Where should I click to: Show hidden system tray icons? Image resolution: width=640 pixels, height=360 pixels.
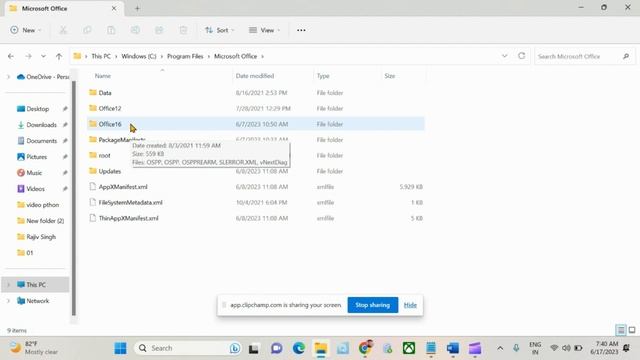[x=500, y=348]
